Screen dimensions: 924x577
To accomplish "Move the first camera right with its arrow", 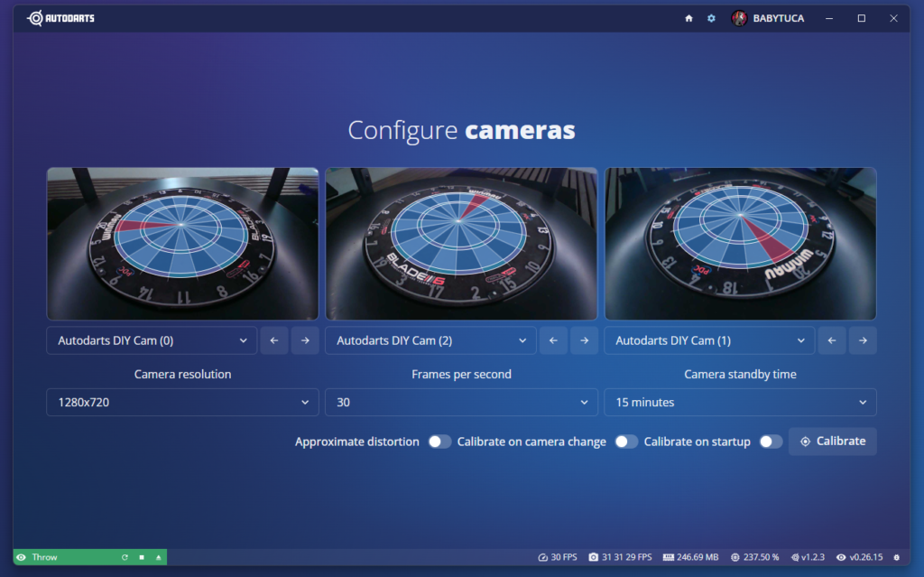I will [x=305, y=340].
